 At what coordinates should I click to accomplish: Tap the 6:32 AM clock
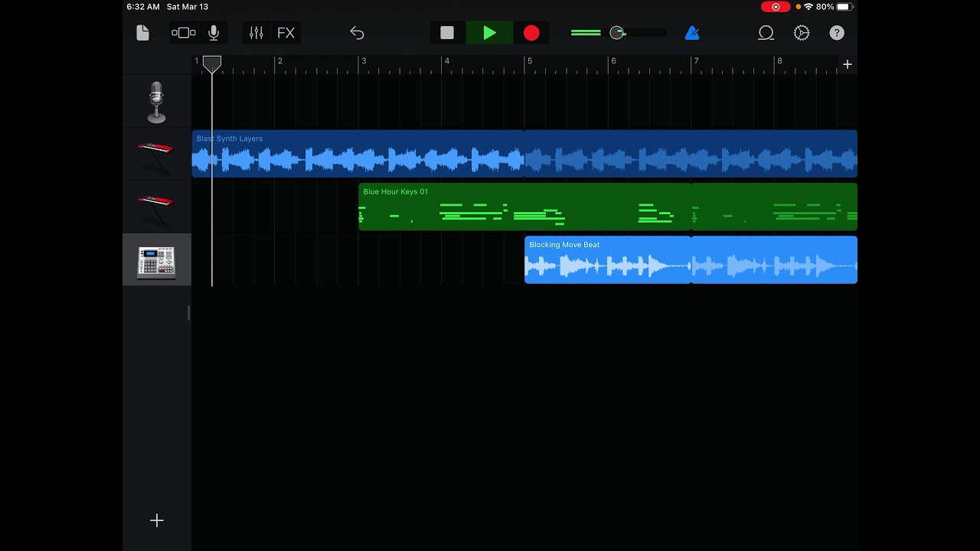coord(143,7)
